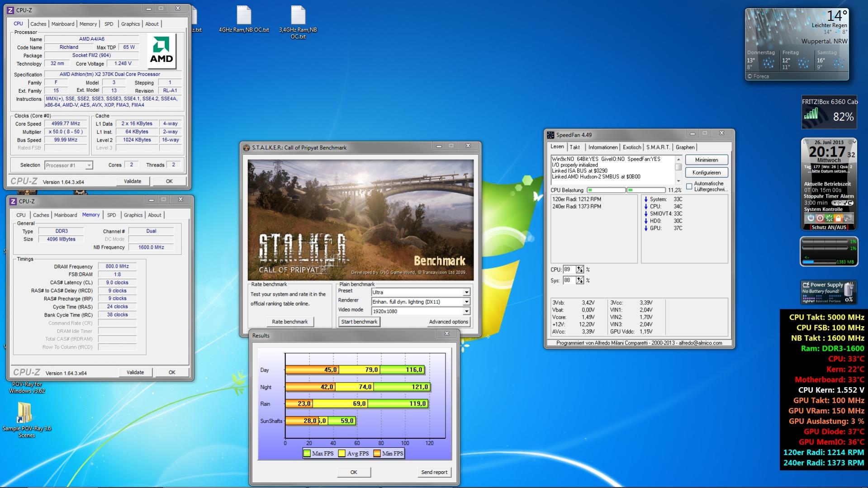Click the CPU speed percent stepper in SpeedFan
This screenshot has width=868, height=488.
[580, 270]
